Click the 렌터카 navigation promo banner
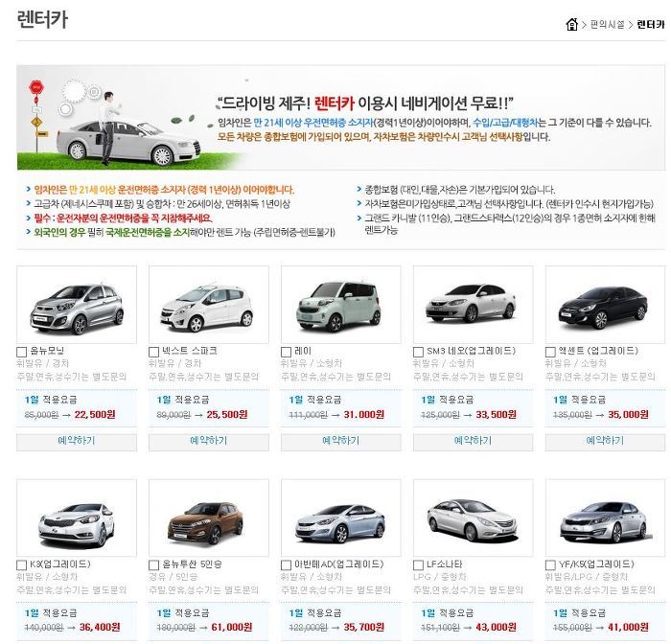Image resolution: width=671 pixels, height=644 pixels. 341,118
